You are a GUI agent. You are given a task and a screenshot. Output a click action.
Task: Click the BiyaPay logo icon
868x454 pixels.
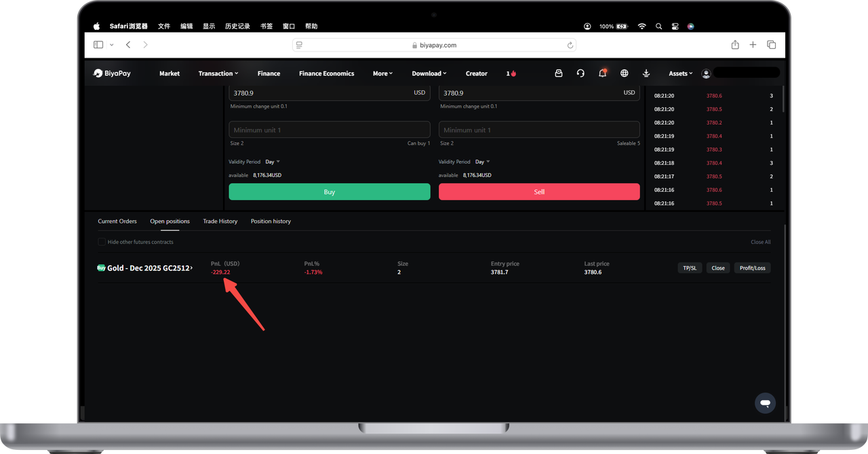pyautogui.click(x=98, y=73)
